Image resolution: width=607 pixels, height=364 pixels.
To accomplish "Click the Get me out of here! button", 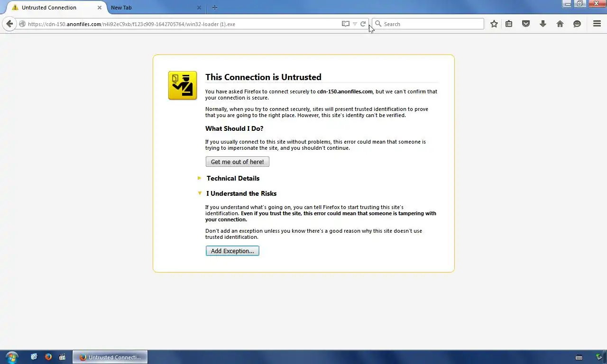I will pyautogui.click(x=238, y=162).
